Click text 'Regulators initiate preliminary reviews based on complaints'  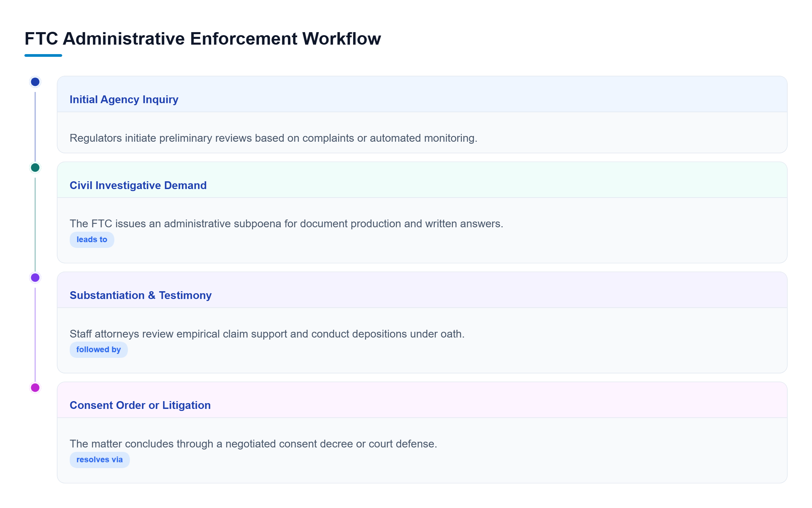click(212, 138)
